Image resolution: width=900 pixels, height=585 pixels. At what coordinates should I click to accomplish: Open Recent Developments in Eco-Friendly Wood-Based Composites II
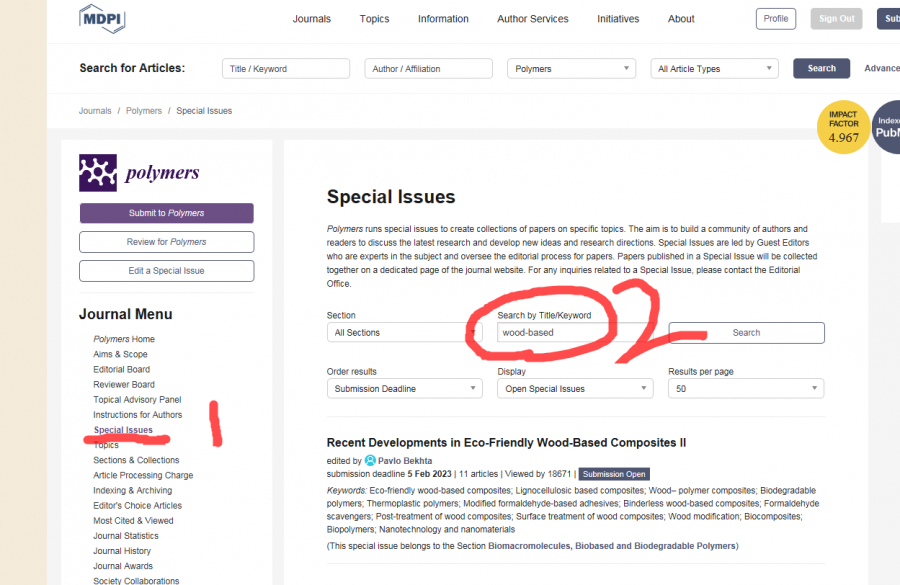pos(506,442)
